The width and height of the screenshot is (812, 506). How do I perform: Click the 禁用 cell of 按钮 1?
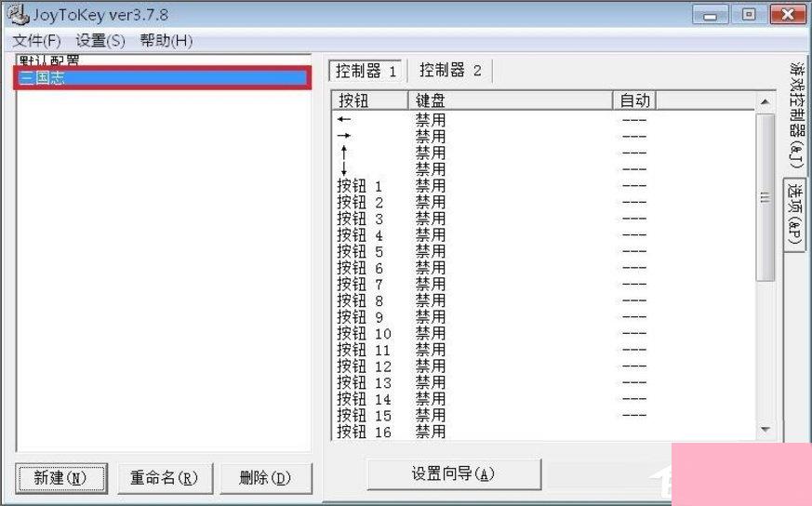[431, 186]
